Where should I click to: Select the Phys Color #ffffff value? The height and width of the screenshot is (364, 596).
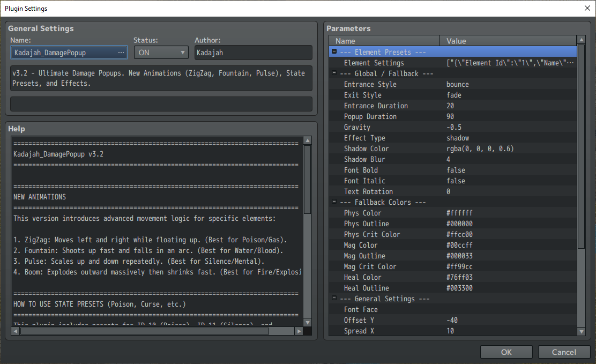pos(459,213)
